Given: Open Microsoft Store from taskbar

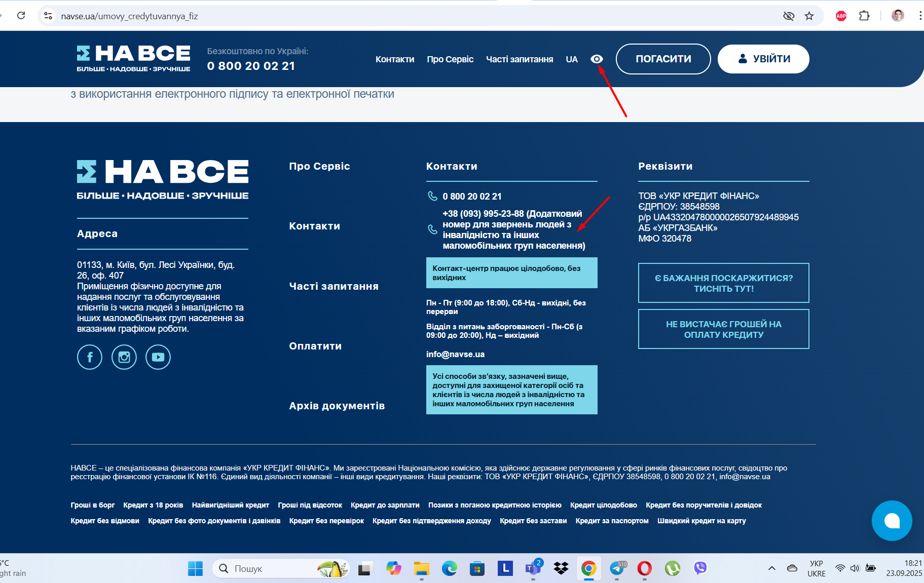Looking at the screenshot, I should coord(477,568).
